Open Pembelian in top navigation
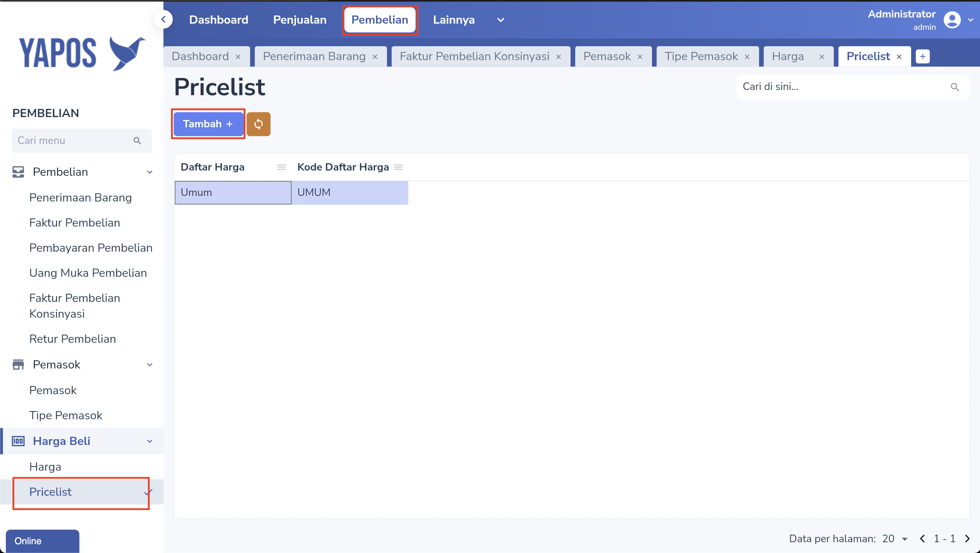Image resolution: width=980 pixels, height=553 pixels. point(380,20)
